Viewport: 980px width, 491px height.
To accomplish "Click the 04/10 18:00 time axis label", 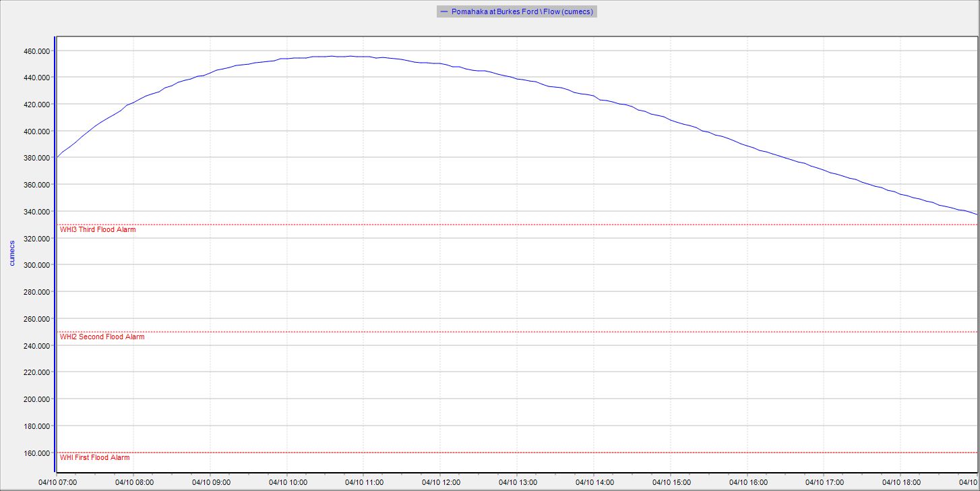I will tap(901, 482).
